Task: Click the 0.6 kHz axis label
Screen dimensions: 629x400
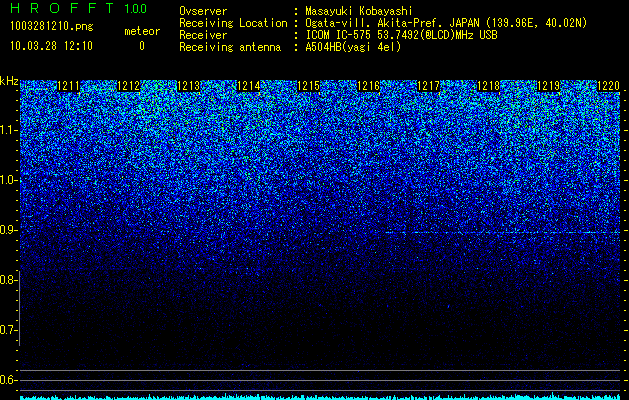Action: click(x=8, y=380)
